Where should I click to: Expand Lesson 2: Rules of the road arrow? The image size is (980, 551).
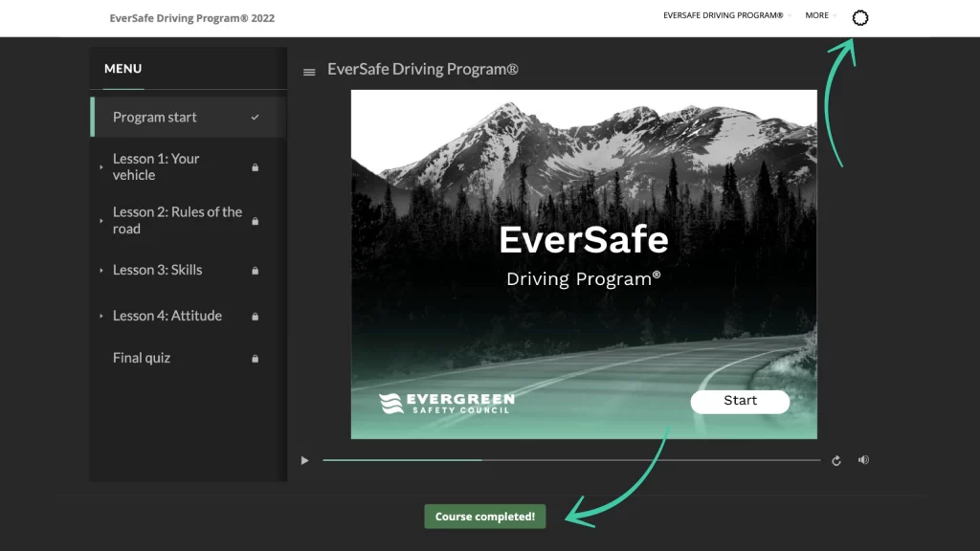tap(101, 221)
